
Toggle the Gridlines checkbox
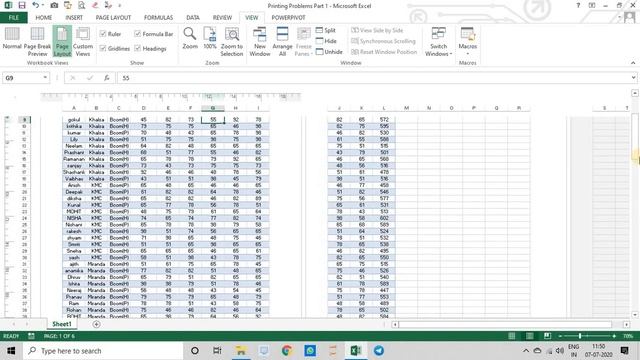(103, 48)
